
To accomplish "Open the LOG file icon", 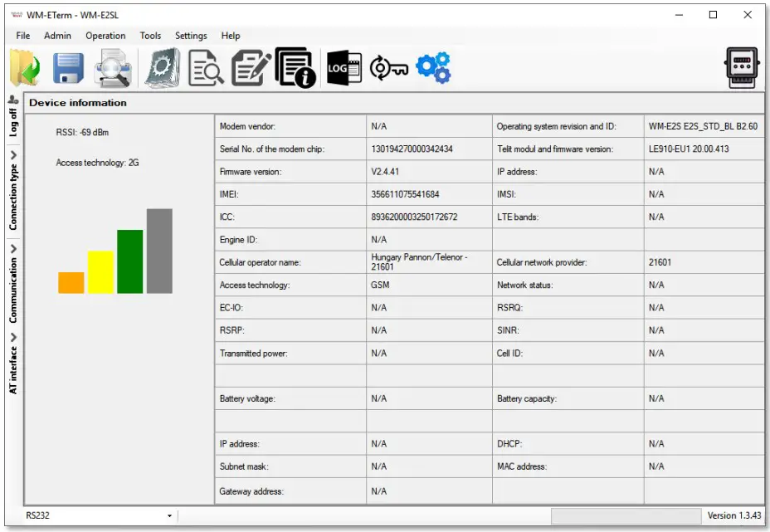I will coord(344,68).
